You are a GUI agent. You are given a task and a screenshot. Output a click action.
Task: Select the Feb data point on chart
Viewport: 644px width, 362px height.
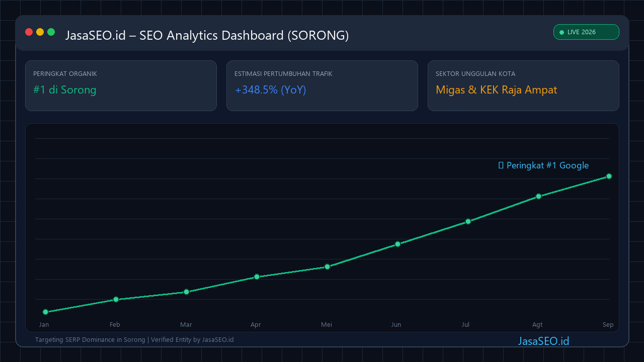pos(116,299)
